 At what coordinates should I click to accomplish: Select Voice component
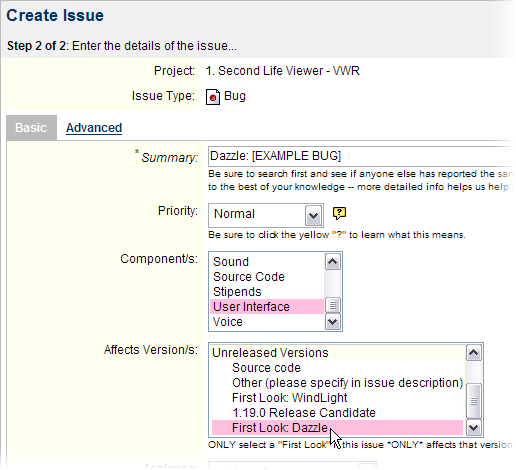coord(267,322)
